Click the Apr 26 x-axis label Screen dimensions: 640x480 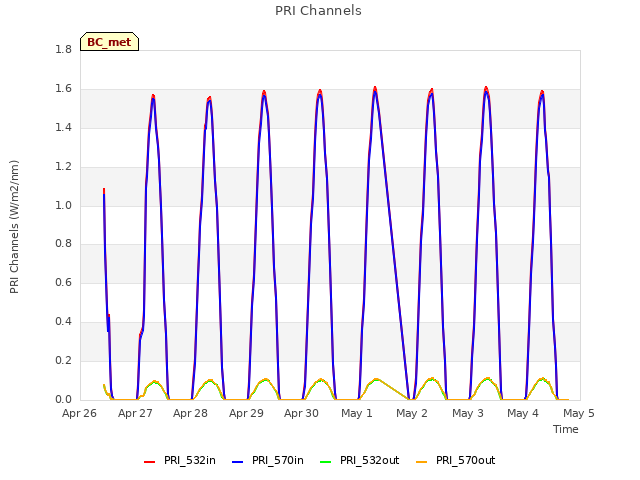click(x=79, y=413)
